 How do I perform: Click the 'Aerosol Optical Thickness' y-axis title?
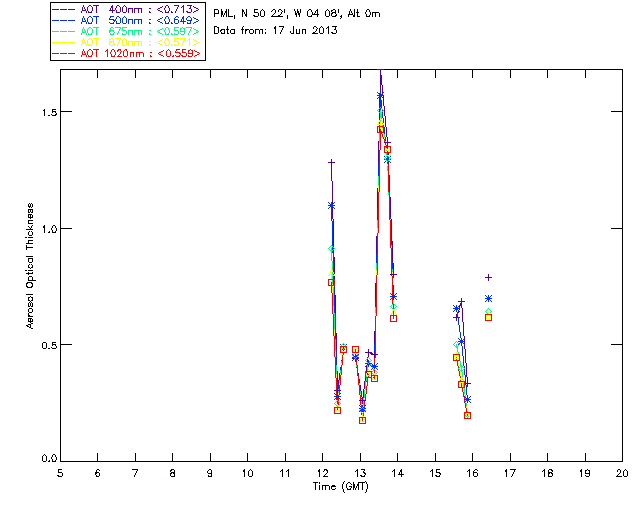point(30,266)
